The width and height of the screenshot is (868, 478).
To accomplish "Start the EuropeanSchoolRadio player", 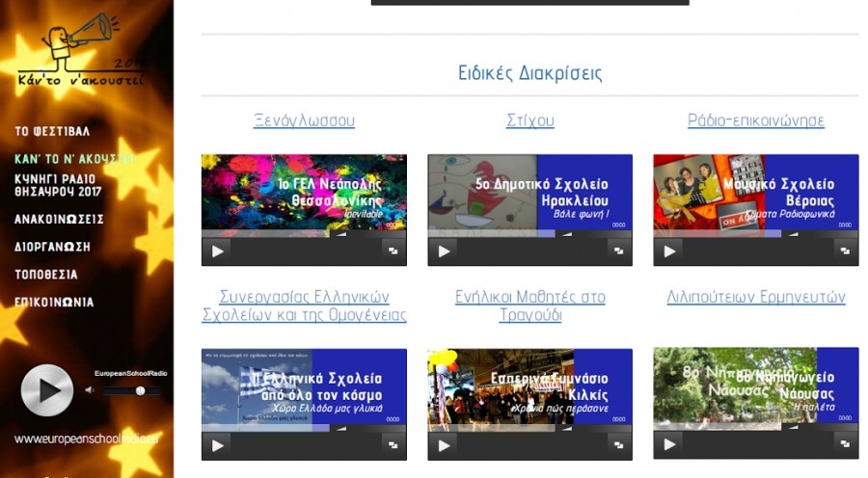I will 46,390.
